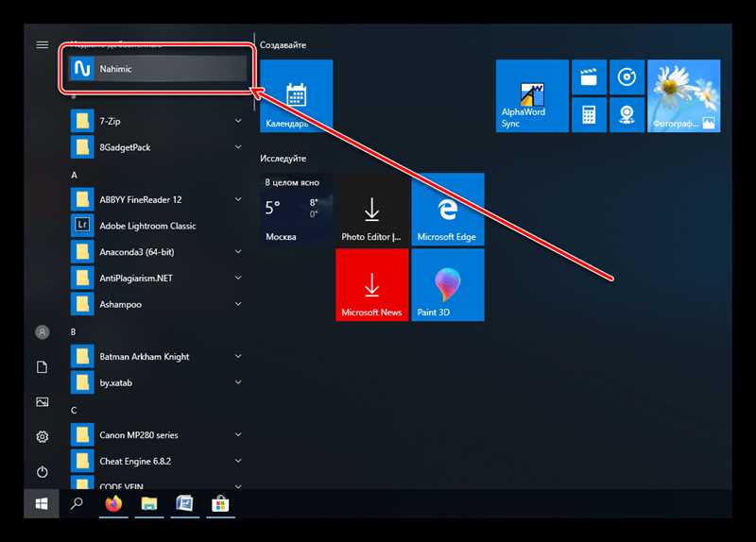Expand the Cheat Engine 6.8.2 chevron
This screenshot has height=542, width=756.
point(238,461)
